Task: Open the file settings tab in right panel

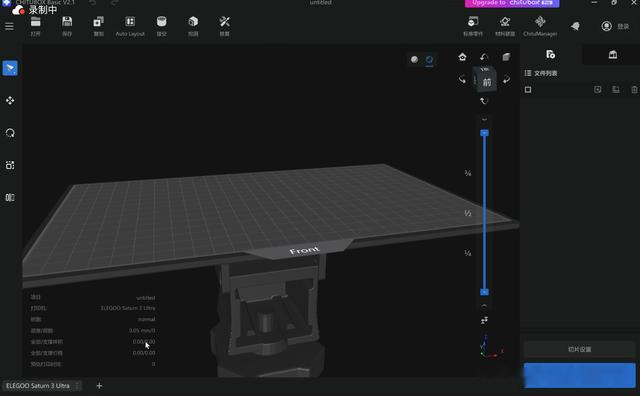Action: click(x=550, y=54)
